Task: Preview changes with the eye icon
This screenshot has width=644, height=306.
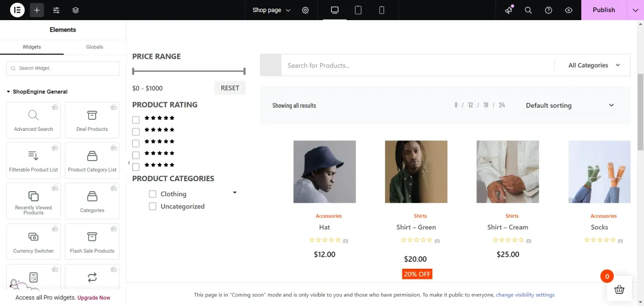Action: 569,10
